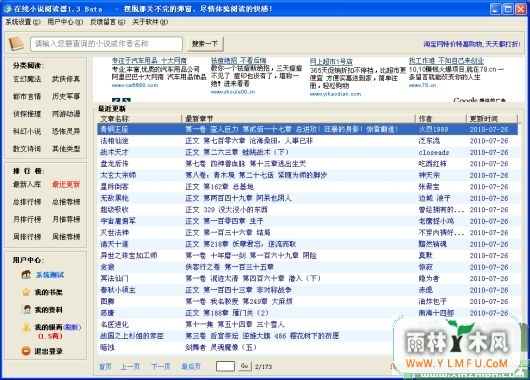The image size is (530, 380).
Task: Click the 刷新 link beside 我的银两
Action: point(72,327)
